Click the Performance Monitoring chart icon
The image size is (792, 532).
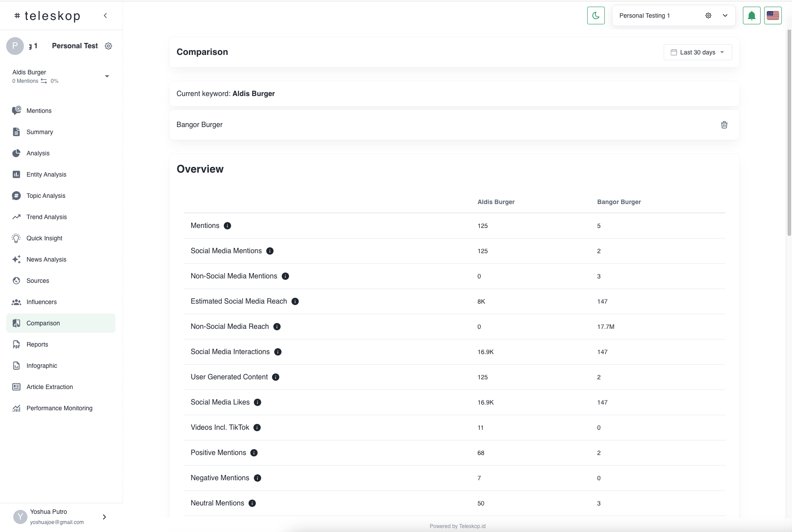coord(16,408)
